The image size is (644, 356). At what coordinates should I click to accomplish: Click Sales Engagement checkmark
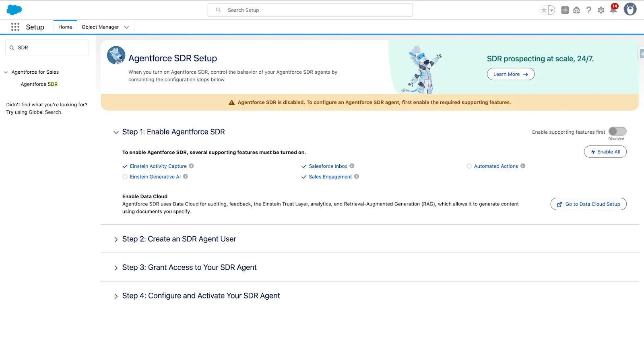point(304,177)
